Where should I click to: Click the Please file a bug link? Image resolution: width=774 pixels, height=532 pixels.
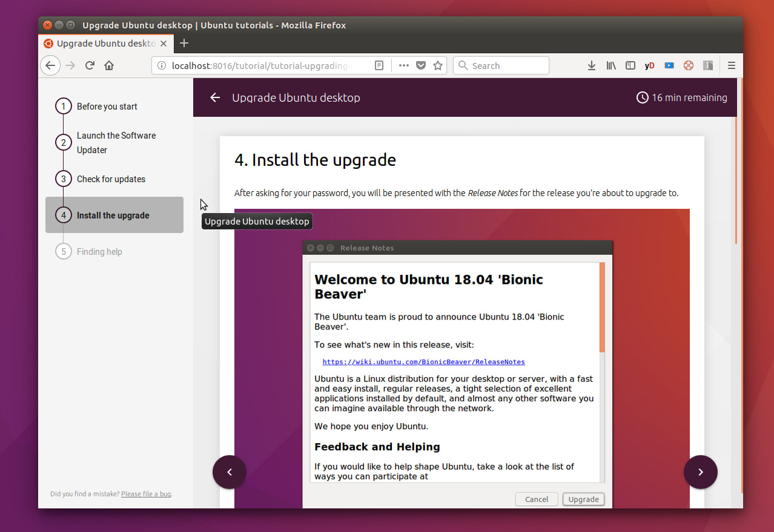pos(145,494)
